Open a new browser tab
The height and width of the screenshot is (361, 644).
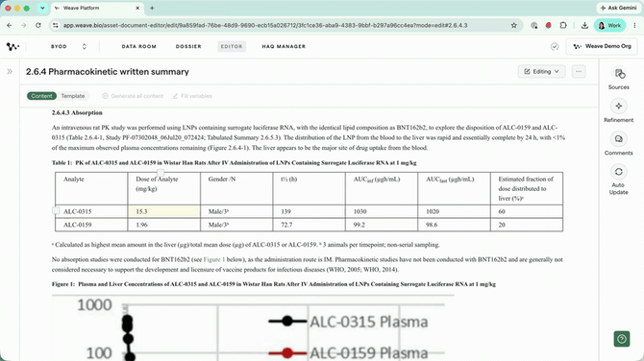152,8
